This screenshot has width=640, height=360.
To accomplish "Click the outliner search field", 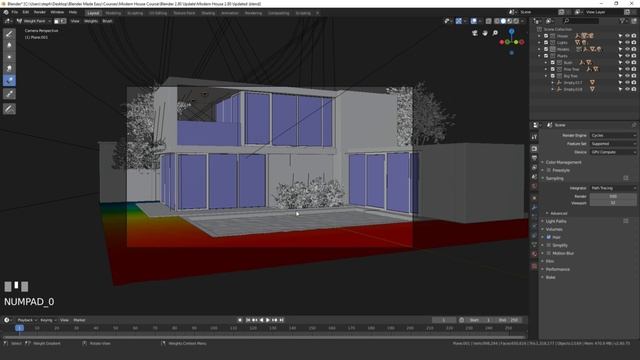I will pyautogui.click(x=581, y=21).
